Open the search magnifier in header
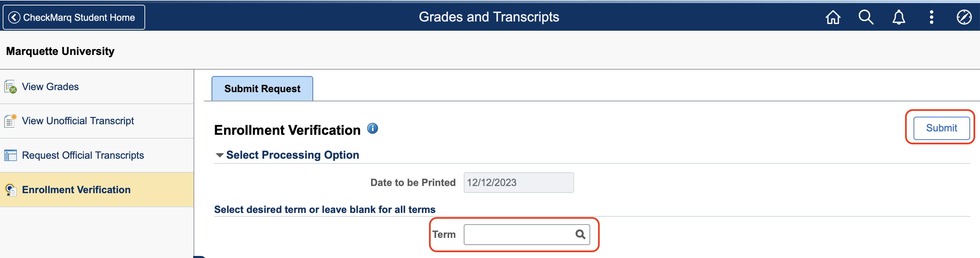The image size is (980, 258). 866,17
